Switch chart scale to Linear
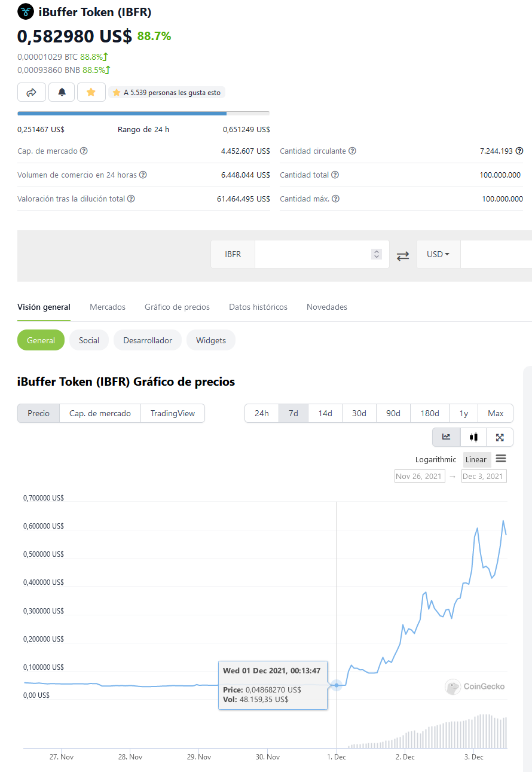The height and width of the screenshot is (772, 532). pos(476,459)
